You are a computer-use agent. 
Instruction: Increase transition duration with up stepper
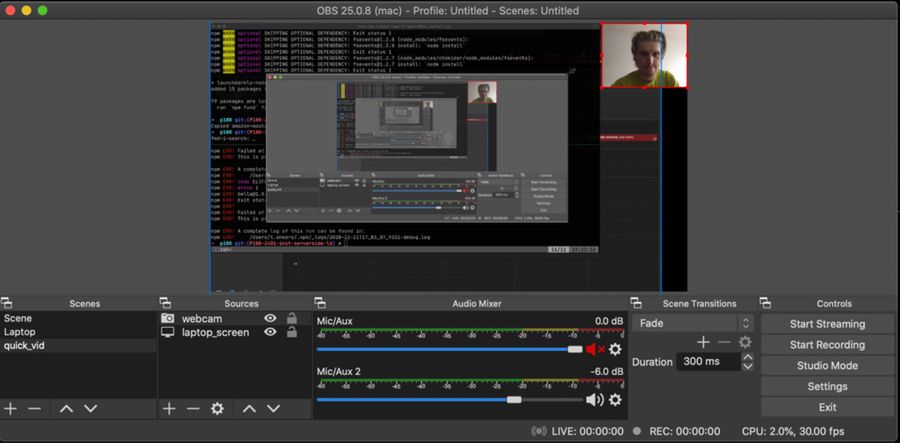click(747, 357)
